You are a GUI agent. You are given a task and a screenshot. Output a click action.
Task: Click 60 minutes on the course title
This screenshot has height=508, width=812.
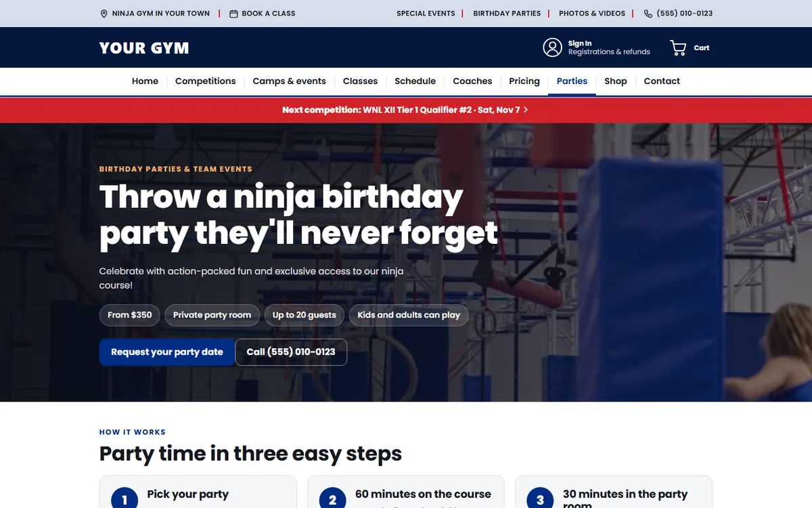click(423, 494)
